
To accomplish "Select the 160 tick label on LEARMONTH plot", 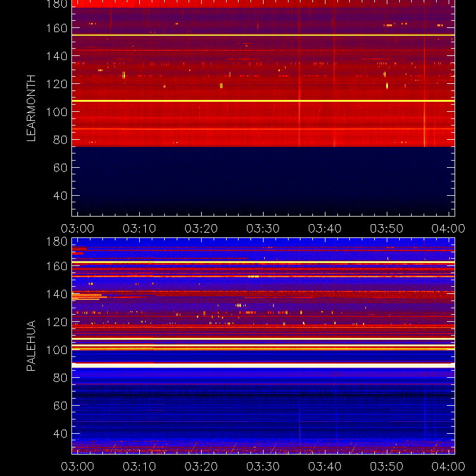I will [x=57, y=28].
